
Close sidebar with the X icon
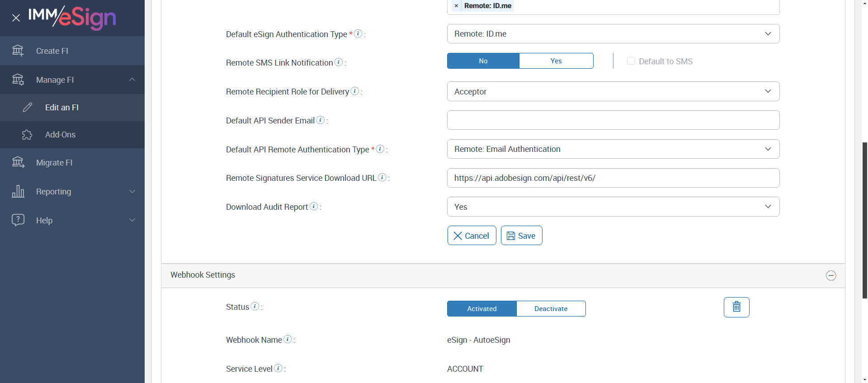point(16,18)
